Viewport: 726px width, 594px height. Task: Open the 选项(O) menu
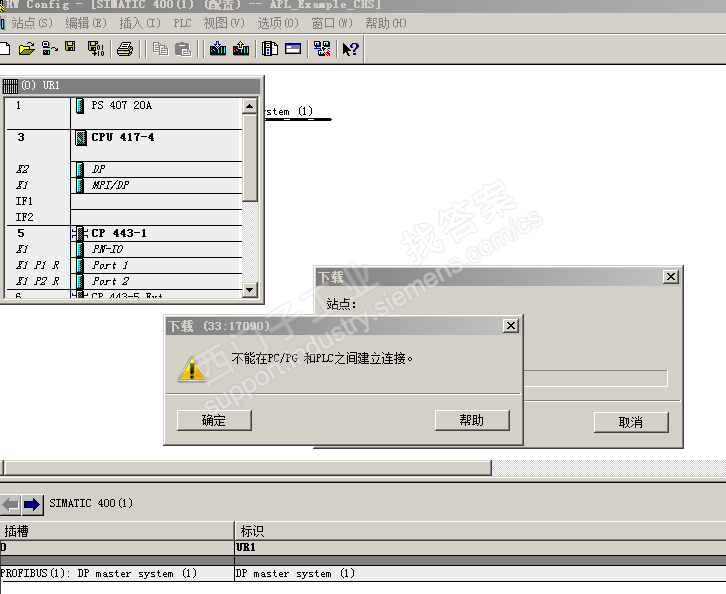tap(278, 23)
